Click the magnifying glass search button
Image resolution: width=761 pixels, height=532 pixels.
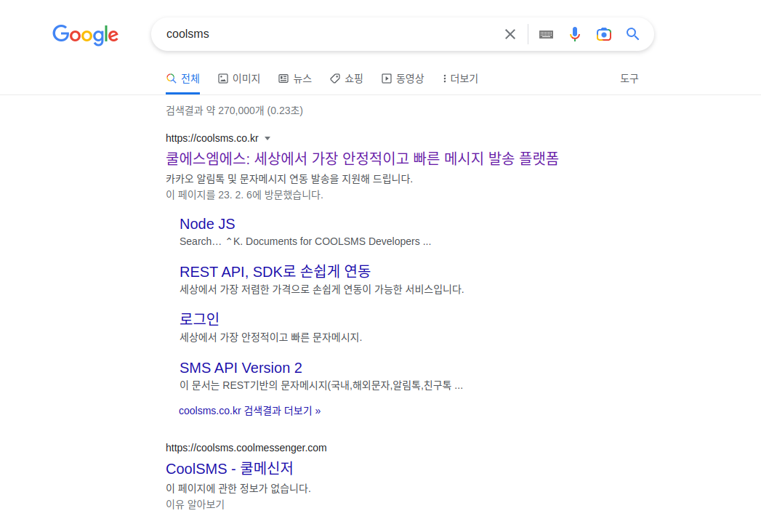tap(632, 34)
